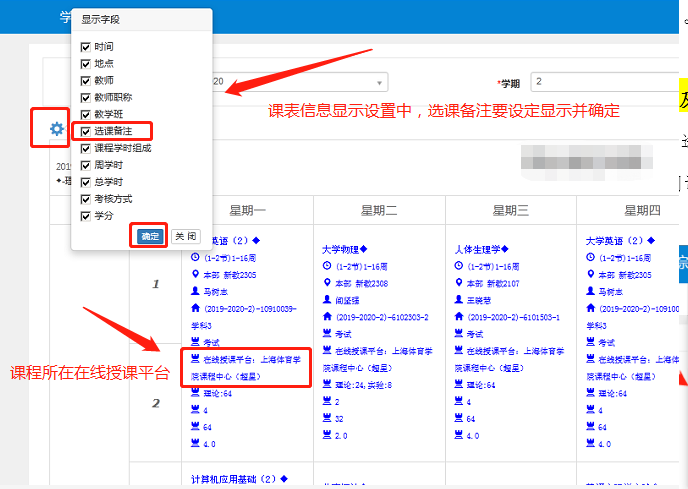
Task: Click location pin icon beside 本部 新教2107
Action: point(459,283)
